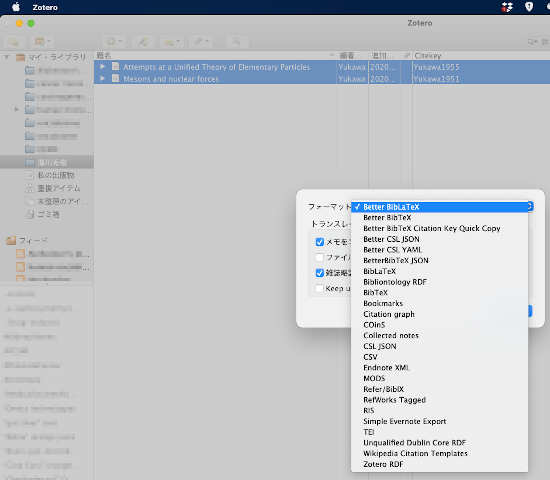Click the Yukawa1955 citekey cell
This screenshot has width=550, height=480.
tap(436, 67)
